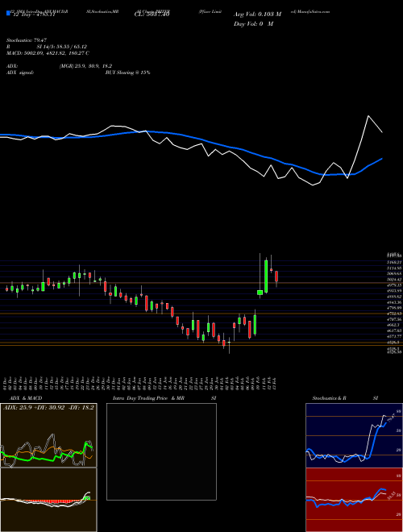Click the 'CL: 5037.40' closing price
This screenshot has height=532, width=403.
point(152,15)
